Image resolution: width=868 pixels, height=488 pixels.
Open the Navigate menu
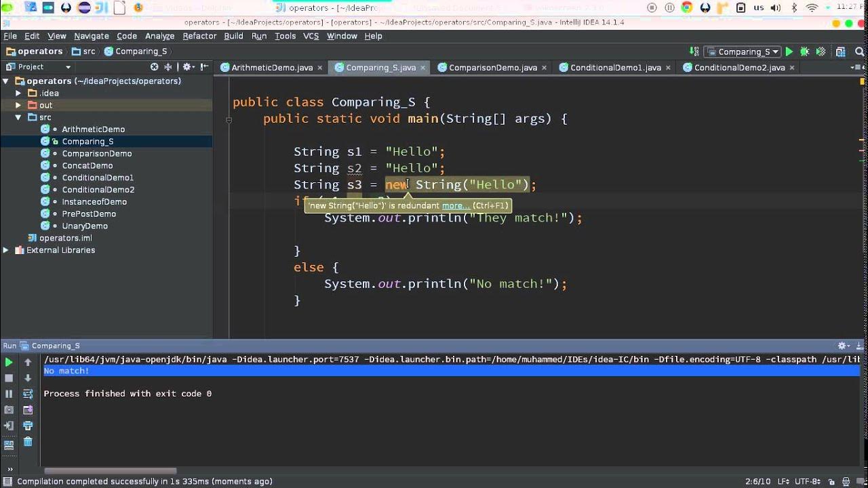(x=91, y=36)
